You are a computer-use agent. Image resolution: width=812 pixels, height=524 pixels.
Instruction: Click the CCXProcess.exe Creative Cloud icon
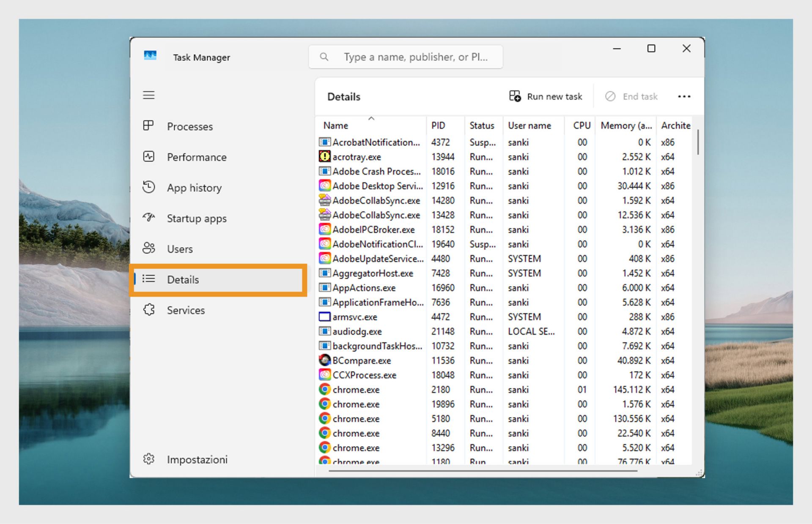pyautogui.click(x=324, y=375)
